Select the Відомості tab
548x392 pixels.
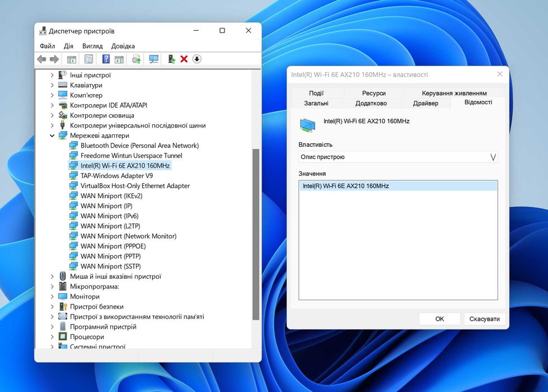(478, 102)
